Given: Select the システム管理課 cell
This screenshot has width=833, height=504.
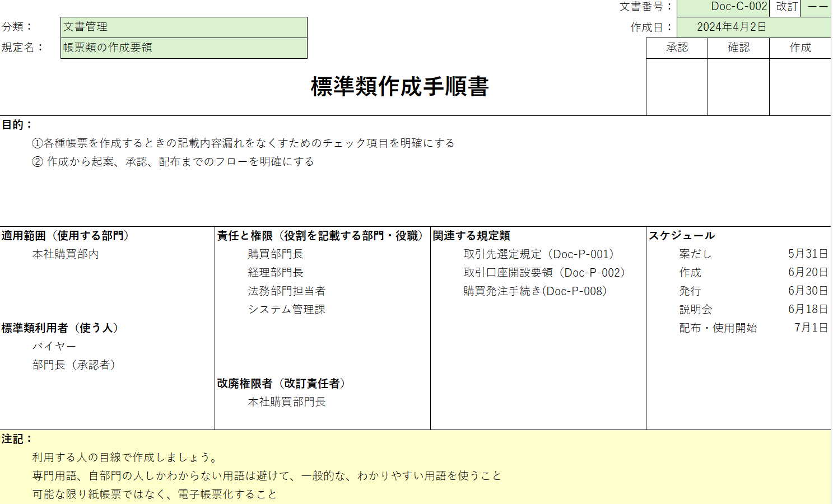Looking at the screenshot, I should pos(287,309).
